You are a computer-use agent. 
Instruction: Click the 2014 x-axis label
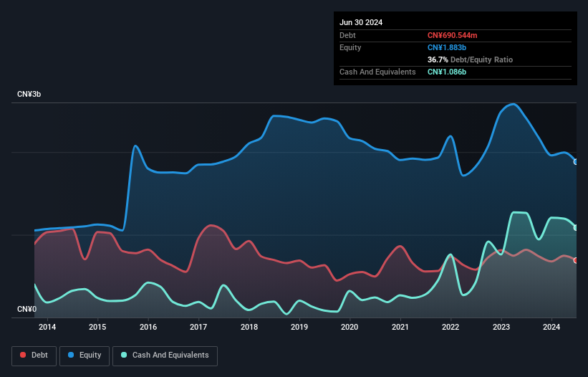(47, 327)
